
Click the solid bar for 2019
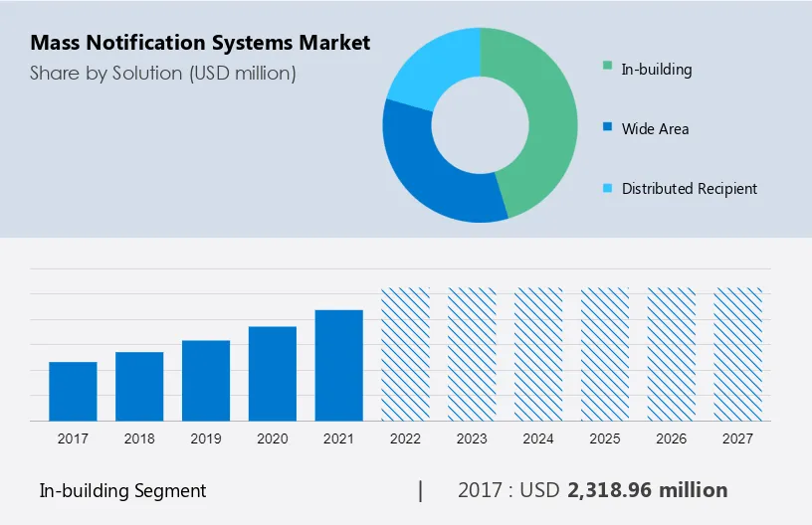coord(206,381)
